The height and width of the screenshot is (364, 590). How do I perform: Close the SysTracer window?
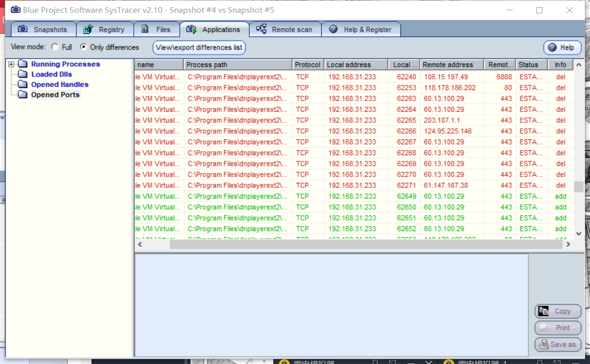(x=569, y=10)
